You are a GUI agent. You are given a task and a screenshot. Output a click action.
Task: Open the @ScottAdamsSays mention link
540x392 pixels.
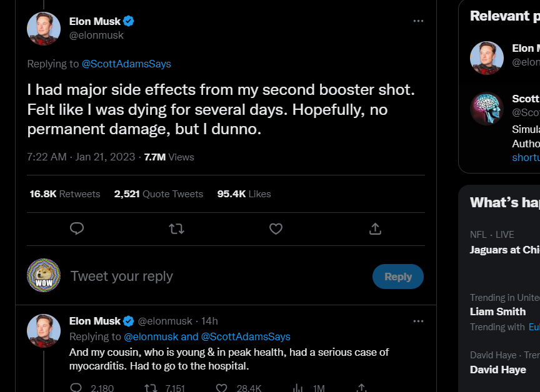[x=126, y=64]
